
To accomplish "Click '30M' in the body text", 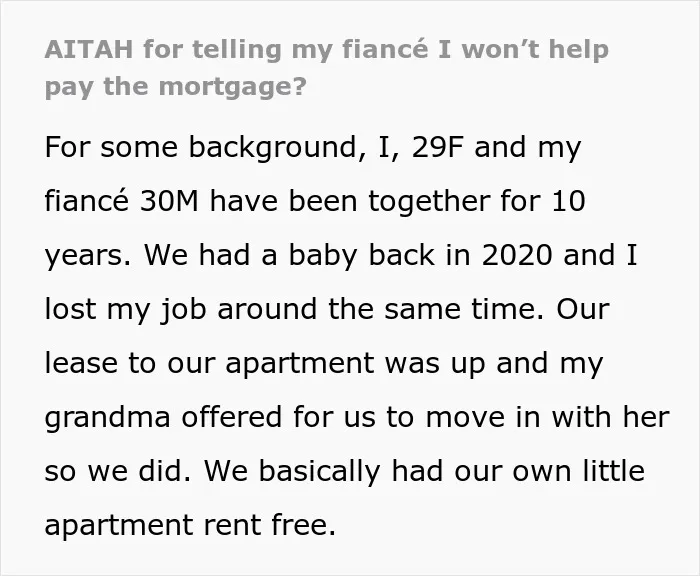I will (x=169, y=201).
